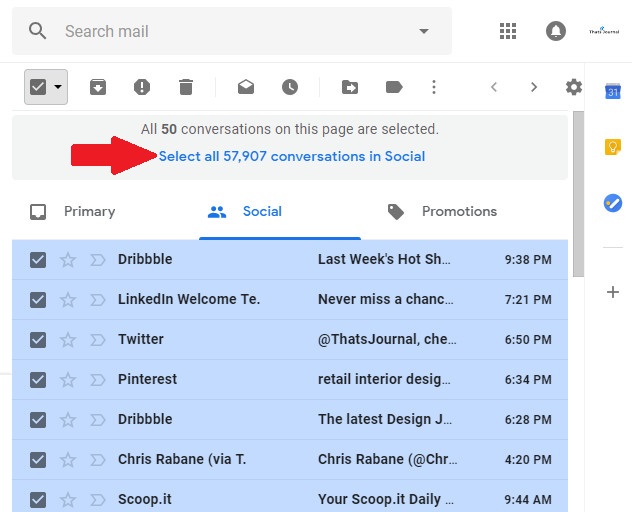
Task: Click the 7:21 PM timestamp
Action: point(528,300)
